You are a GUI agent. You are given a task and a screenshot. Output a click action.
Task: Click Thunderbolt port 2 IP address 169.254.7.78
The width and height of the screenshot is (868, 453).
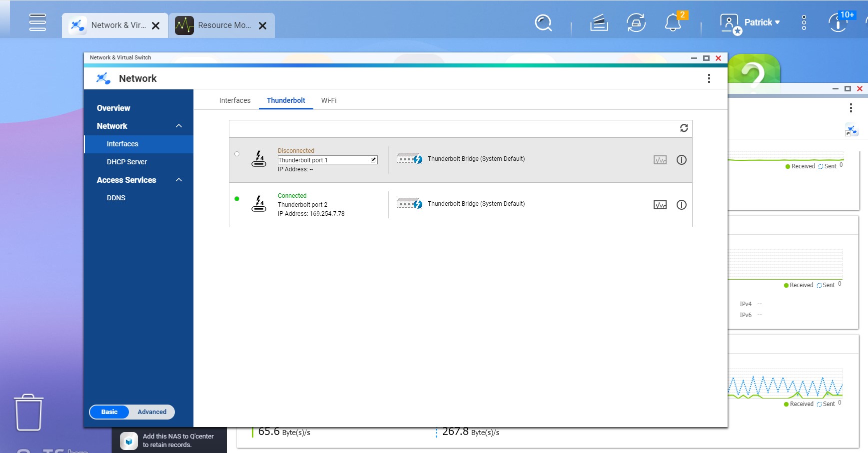tap(327, 214)
